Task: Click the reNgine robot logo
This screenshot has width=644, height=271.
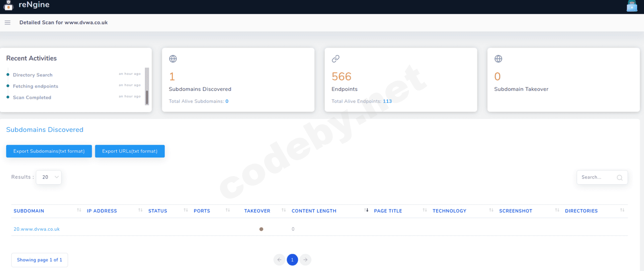Action: 8,5
